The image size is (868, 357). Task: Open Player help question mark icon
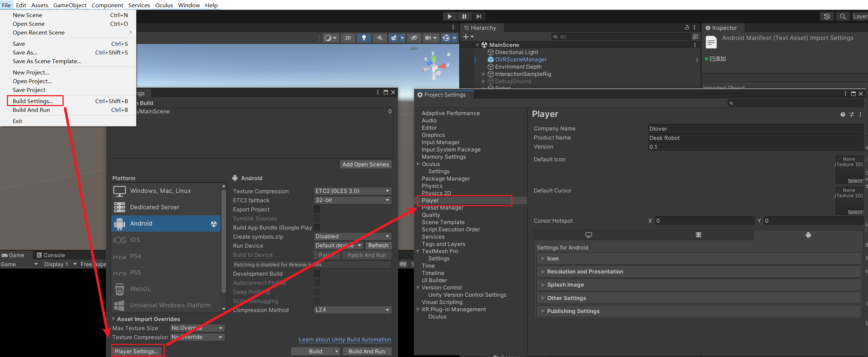click(843, 114)
